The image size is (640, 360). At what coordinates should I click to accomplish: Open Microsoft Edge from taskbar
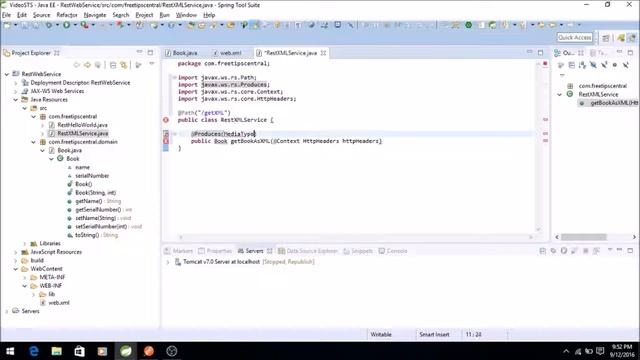34,351
